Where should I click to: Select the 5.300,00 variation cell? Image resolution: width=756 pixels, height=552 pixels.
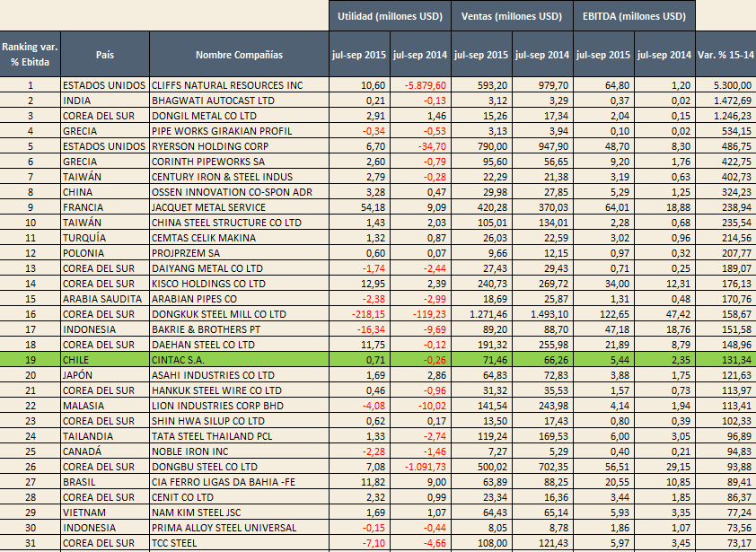point(725,85)
